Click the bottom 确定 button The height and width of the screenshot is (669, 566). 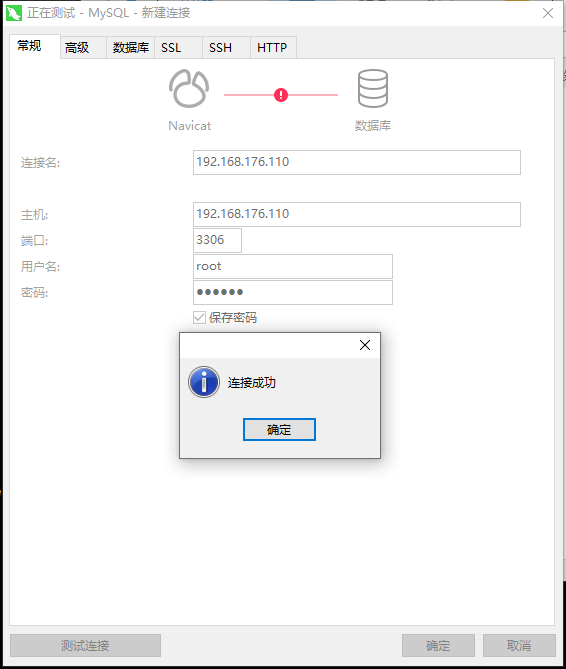tap(438, 645)
